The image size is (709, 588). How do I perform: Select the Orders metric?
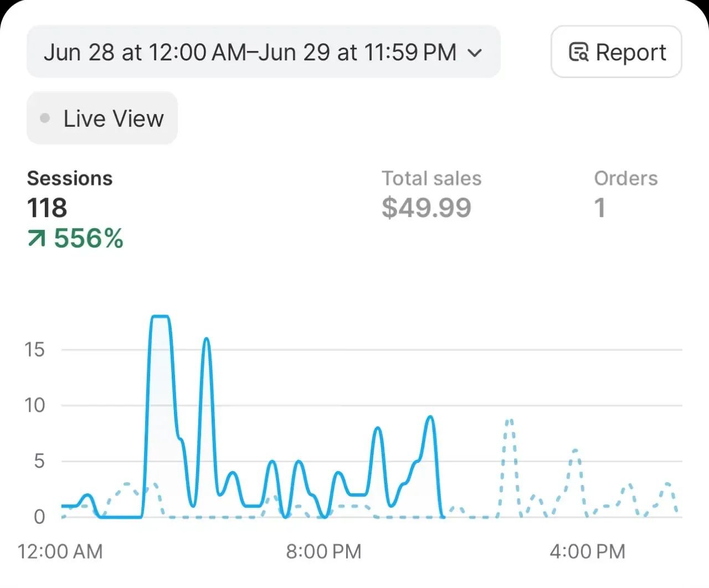pos(626,178)
